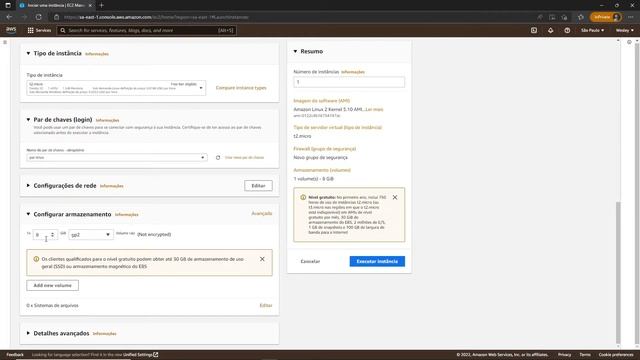Open the CloudShell icon in header
The image size is (640, 360).
(533, 30)
